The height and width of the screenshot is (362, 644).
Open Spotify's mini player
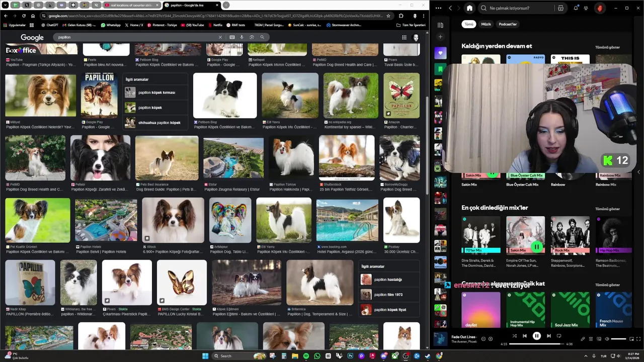tap(631, 339)
